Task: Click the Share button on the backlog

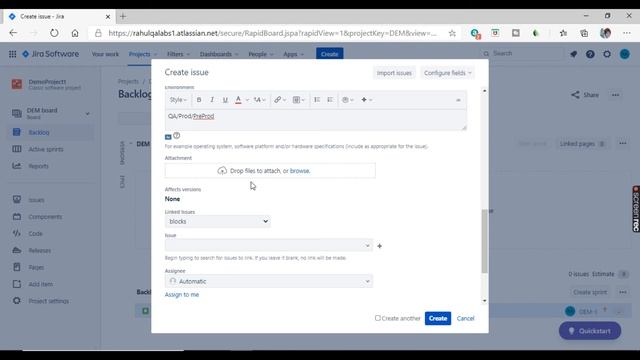Action: coord(585,95)
